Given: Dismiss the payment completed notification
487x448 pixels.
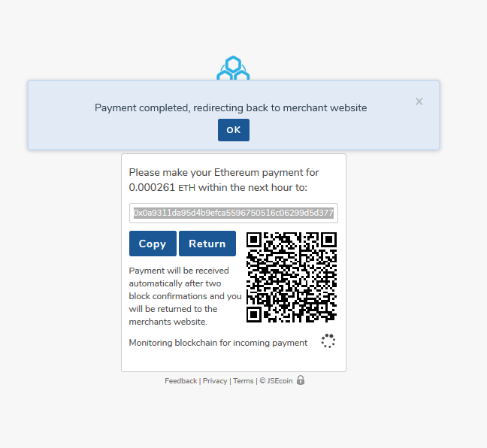Looking at the screenshot, I should (419, 101).
